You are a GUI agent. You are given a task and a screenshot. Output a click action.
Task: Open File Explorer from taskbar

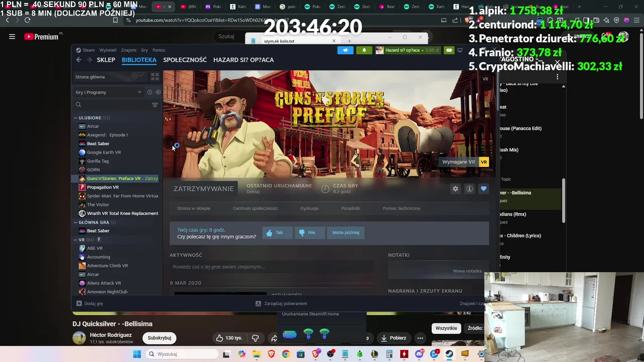click(x=257, y=354)
